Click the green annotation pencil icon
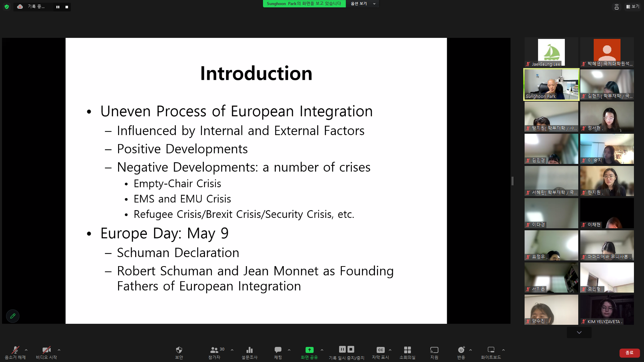This screenshot has width=644, height=362. (13, 316)
